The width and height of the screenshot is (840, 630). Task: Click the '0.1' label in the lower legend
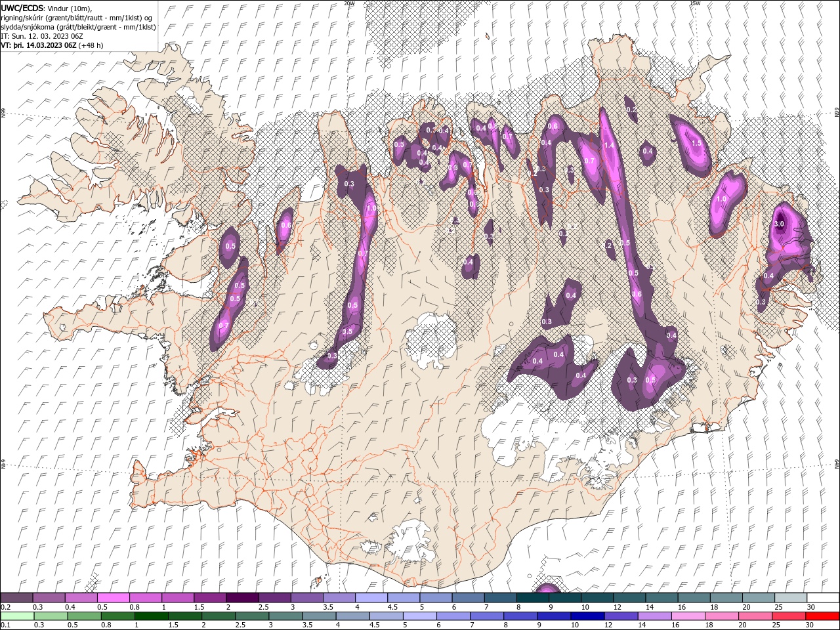click(5, 625)
